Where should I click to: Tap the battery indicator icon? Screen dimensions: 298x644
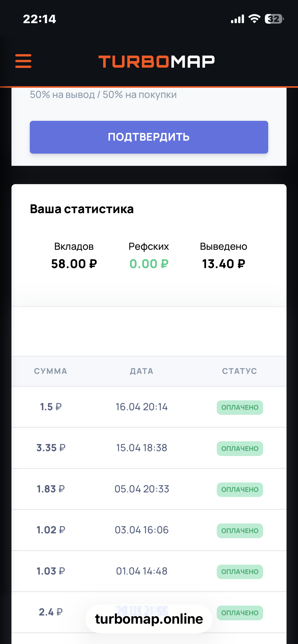(x=274, y=19)
